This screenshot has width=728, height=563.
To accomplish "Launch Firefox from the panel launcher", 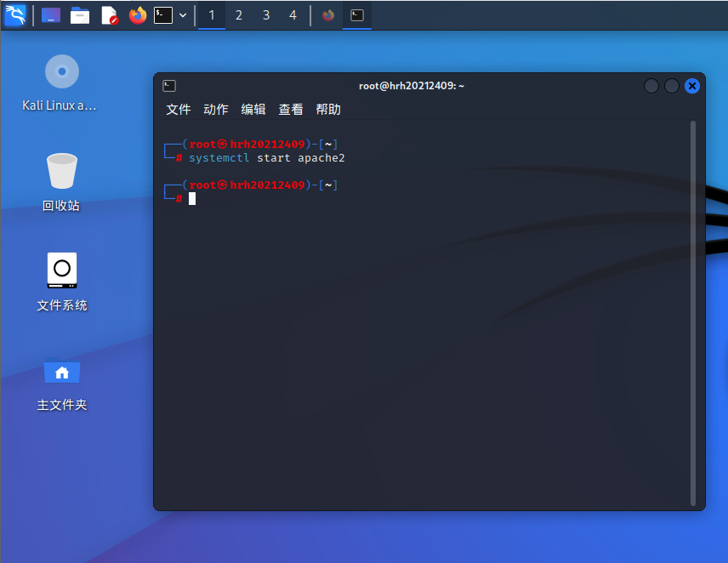I will point(138,15).
